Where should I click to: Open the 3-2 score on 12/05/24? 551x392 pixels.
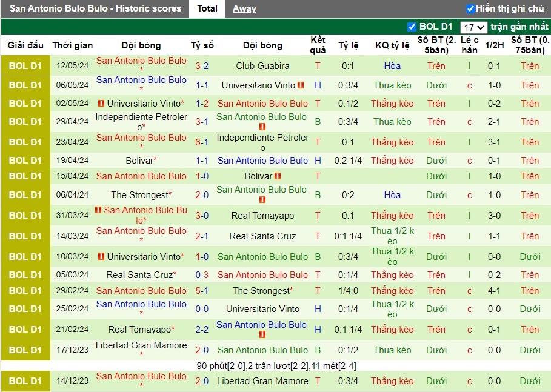(x=202, y=65)
